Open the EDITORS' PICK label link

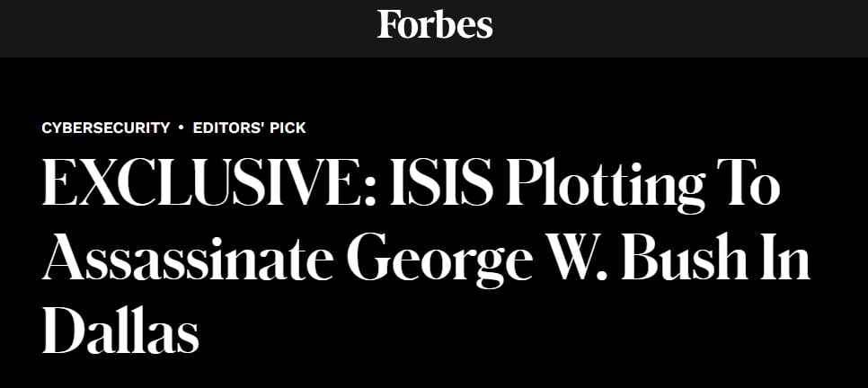(249, 128)
